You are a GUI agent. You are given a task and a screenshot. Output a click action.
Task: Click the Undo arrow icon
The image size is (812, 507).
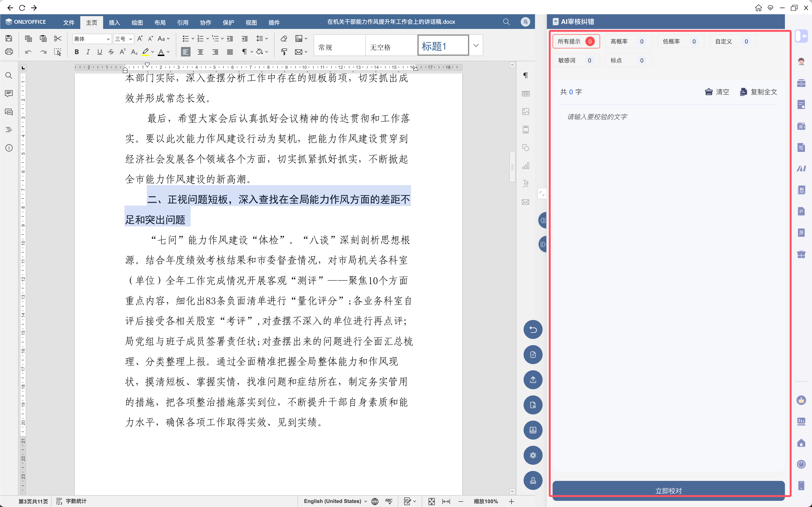[29, 52]
